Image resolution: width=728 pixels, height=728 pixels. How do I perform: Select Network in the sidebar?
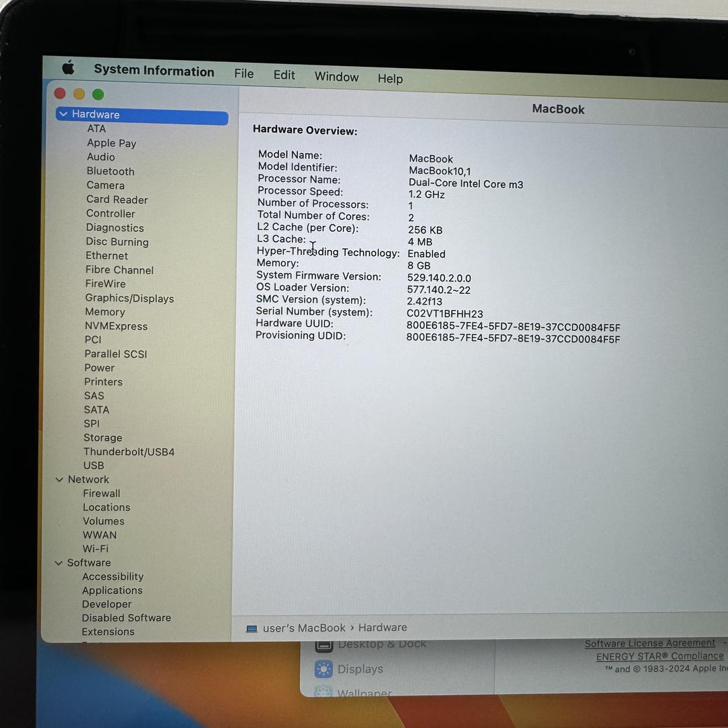click(88, 479)
